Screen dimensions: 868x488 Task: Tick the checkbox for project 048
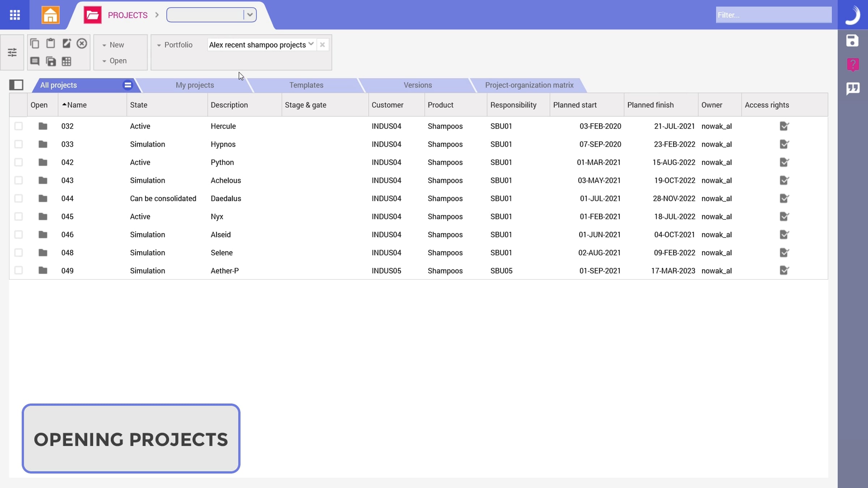pyautogui.click(x=18, y=253)
